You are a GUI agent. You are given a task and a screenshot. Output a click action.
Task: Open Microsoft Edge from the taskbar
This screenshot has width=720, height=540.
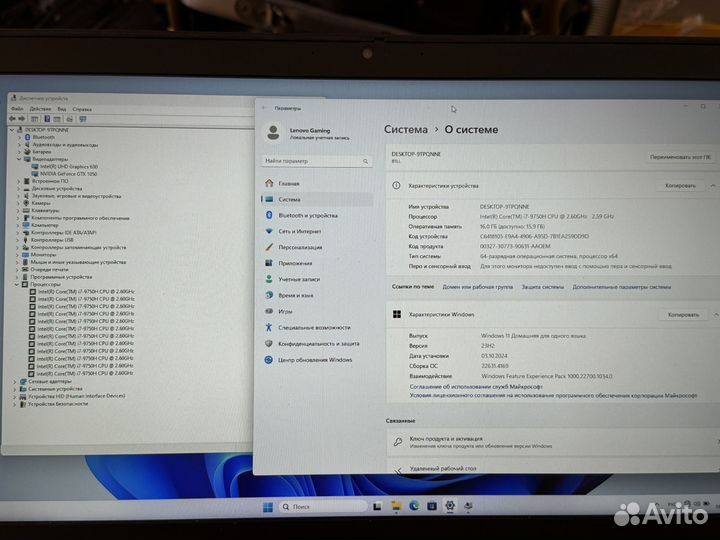(x=414, y=506)
